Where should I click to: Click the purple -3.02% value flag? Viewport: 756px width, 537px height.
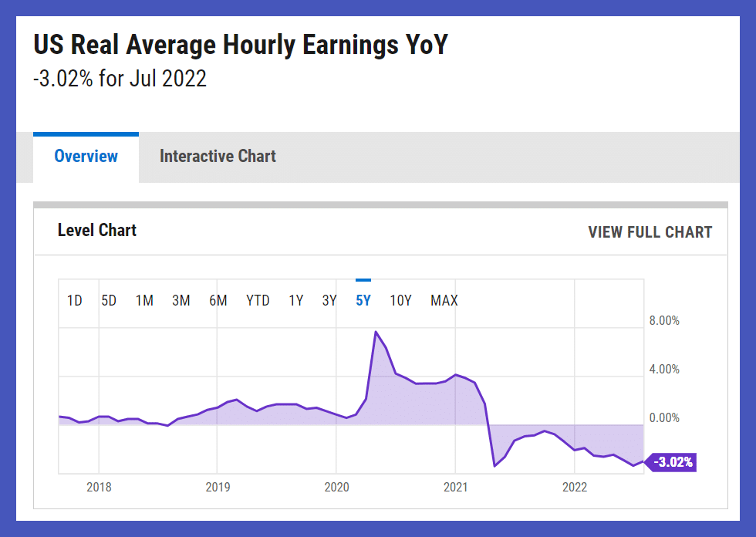(673, 462)
